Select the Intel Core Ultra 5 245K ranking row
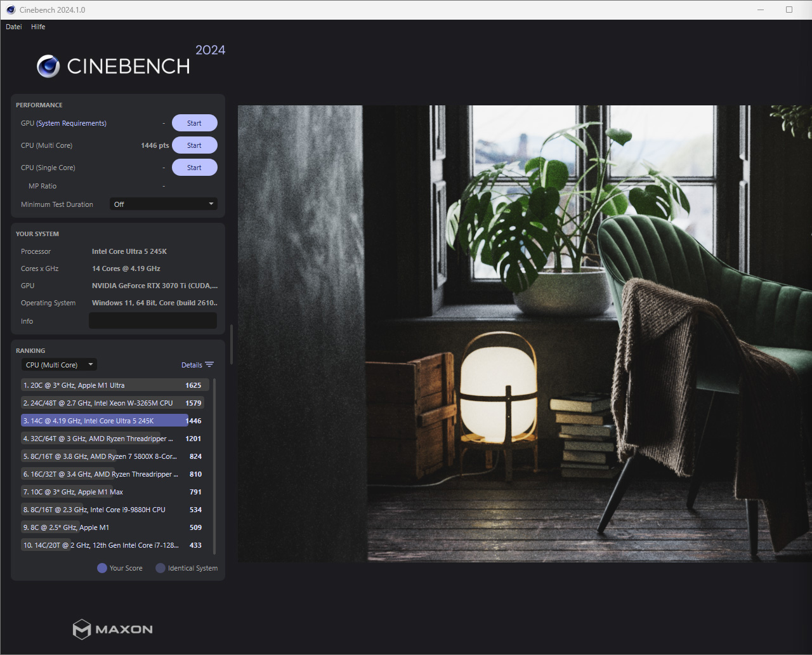The width and height of the screenshot is (812, 655). point(115,421)
